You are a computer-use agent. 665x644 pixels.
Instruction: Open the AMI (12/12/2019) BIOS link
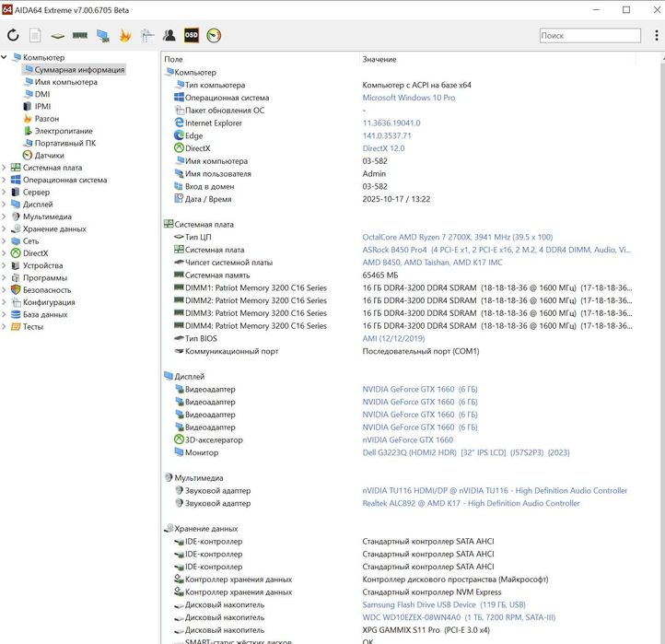pyautogui.click(x=393, y=338)
